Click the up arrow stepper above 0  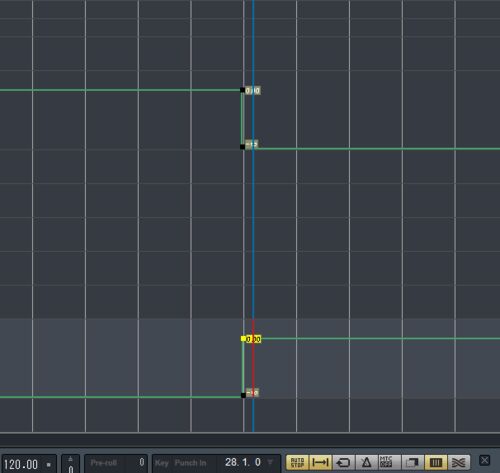tap(70, 459)
